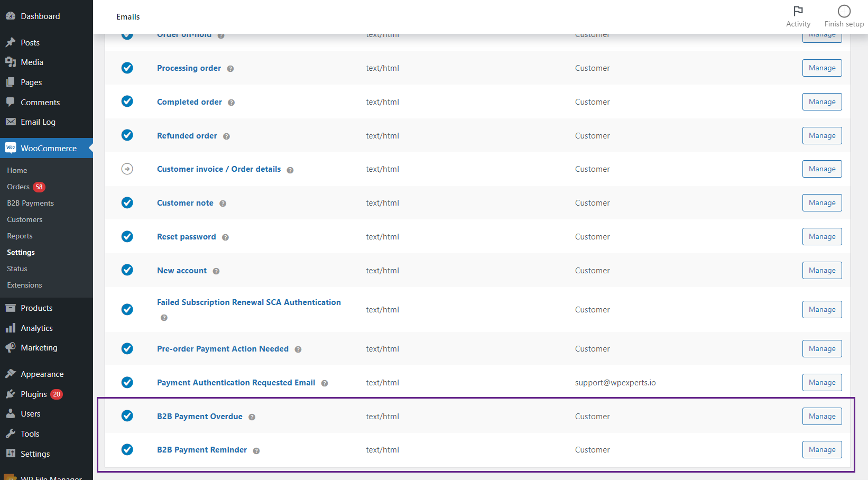Toggle enabled status for Reset password email
Viewport: 868px width, 480px height.
click(127, 236)
